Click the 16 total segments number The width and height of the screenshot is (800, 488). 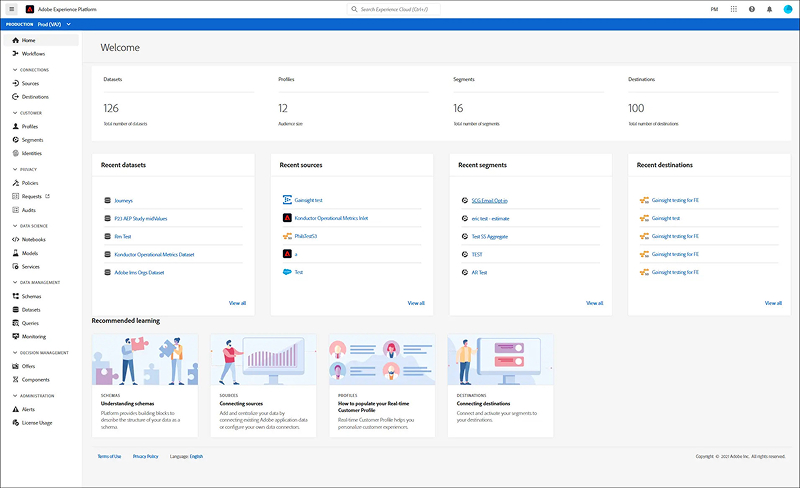coord(458,108)
